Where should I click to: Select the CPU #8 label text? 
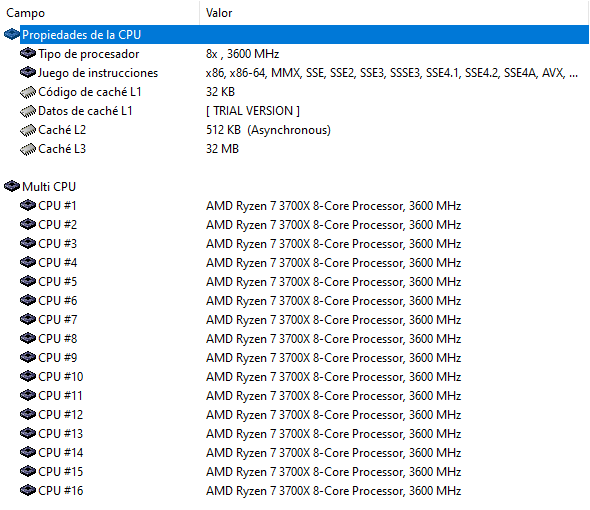(x=57, y=338)
